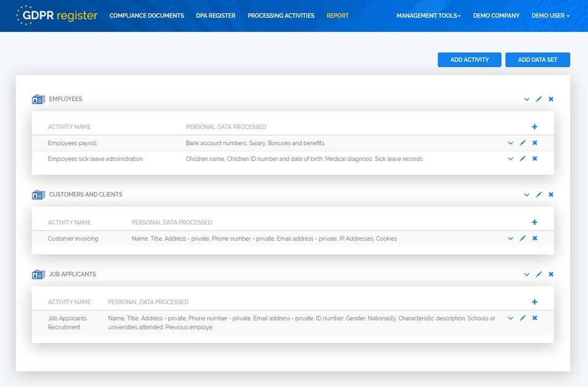The image size is (588, 387).
Task: Expand Job Applicants Recruitment row chevron
Action: (x=510, y=318)
